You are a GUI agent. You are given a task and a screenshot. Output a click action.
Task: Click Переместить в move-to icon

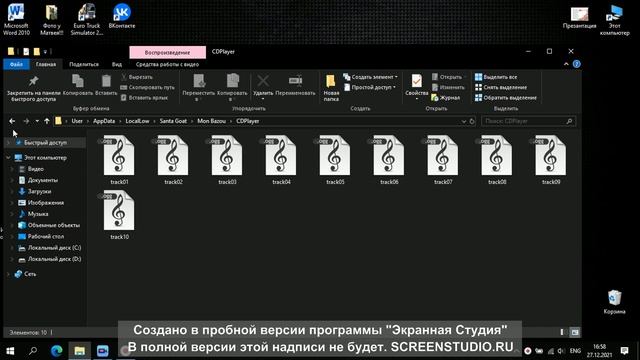point(199,81)
